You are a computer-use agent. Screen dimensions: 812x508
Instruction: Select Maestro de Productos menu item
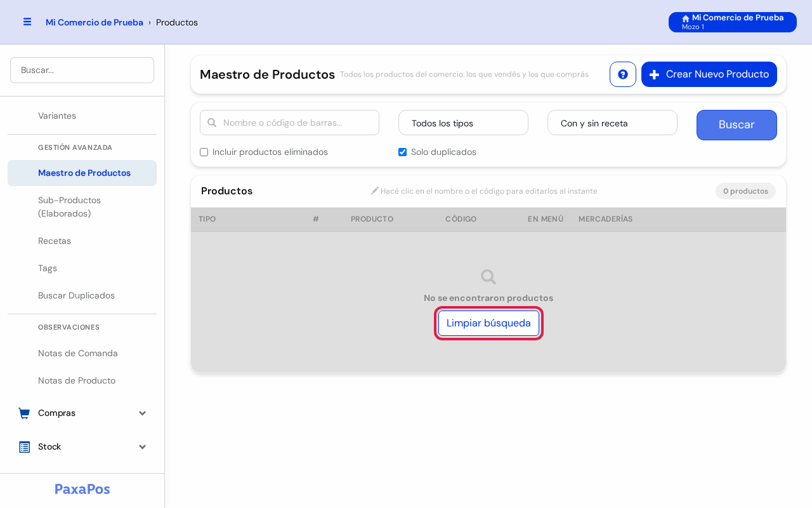click(x=82, y=173)
